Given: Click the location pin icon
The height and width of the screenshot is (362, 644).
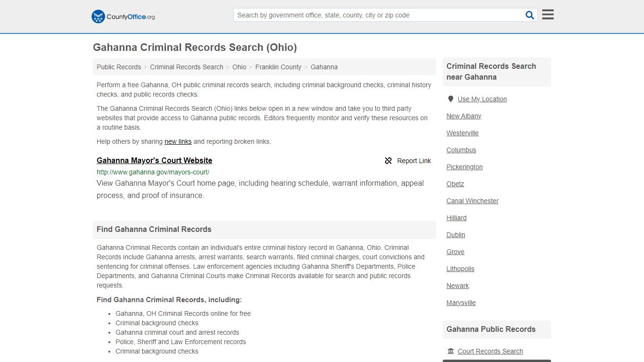Looking at the screenshot, I should [x=451, y=99].
